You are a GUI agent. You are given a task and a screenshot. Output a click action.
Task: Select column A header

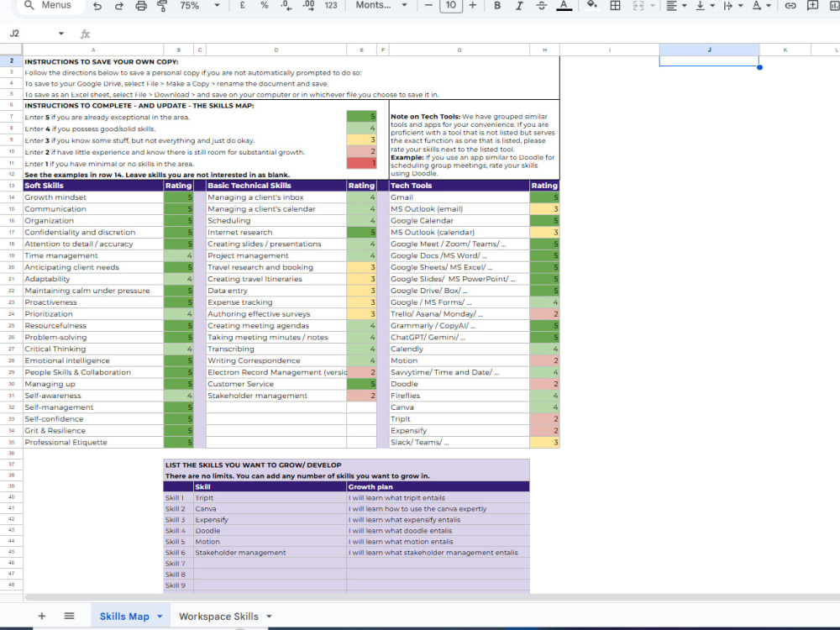pos(93,50)
